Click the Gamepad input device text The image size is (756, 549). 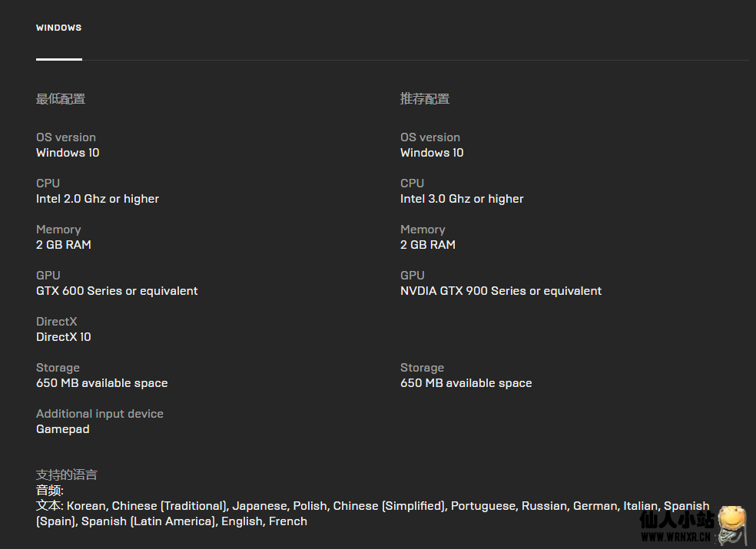click(x=63, y=429)
